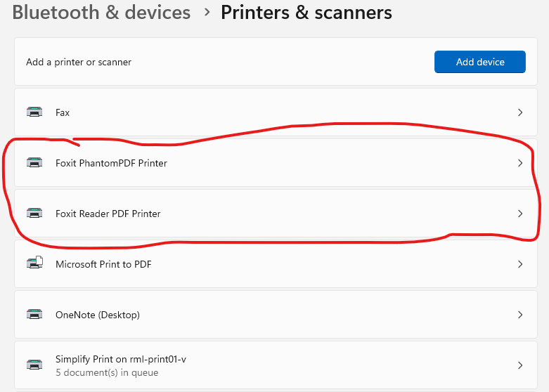Expand the Microsoft Print to PDF chevron
The image size is (549, 392).
pyautogui.click(x=520, y=264)
